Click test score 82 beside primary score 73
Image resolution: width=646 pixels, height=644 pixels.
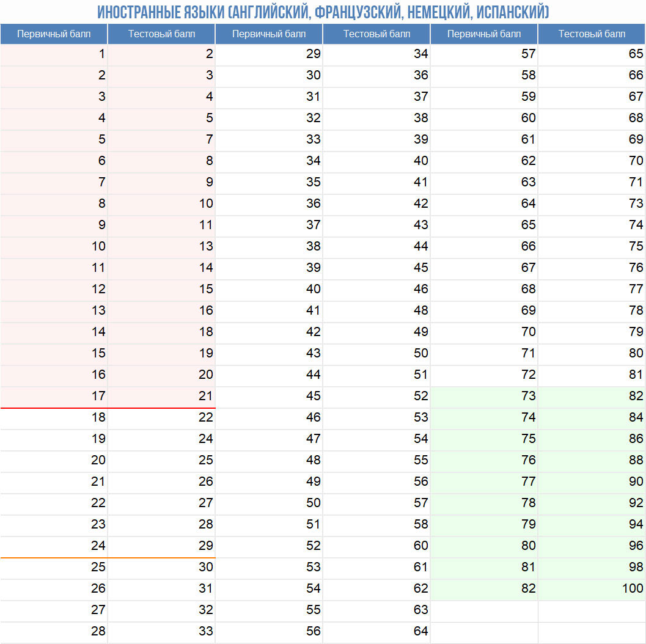[592, 396]
